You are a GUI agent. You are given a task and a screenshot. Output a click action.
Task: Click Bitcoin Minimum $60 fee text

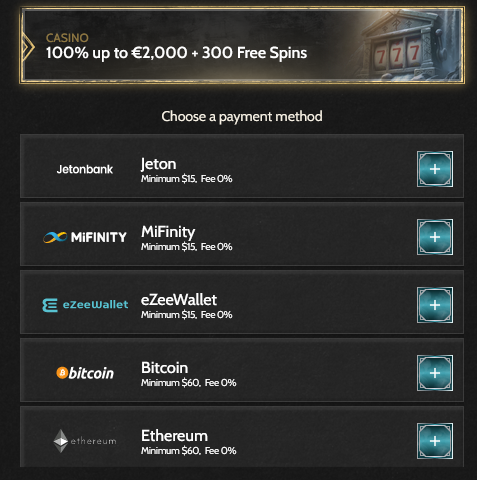(x=188, y=383)
